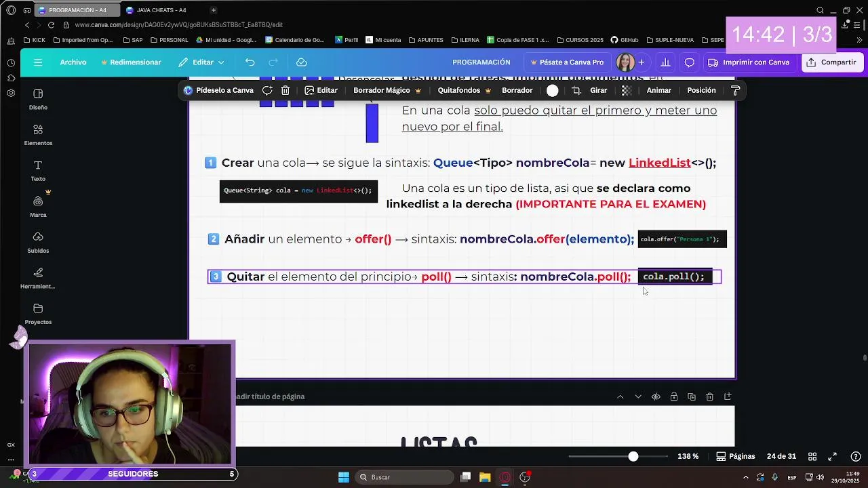This screenshot has width=868, height=488.
Task: Click the Girar flip button
Action: (598, 90)
